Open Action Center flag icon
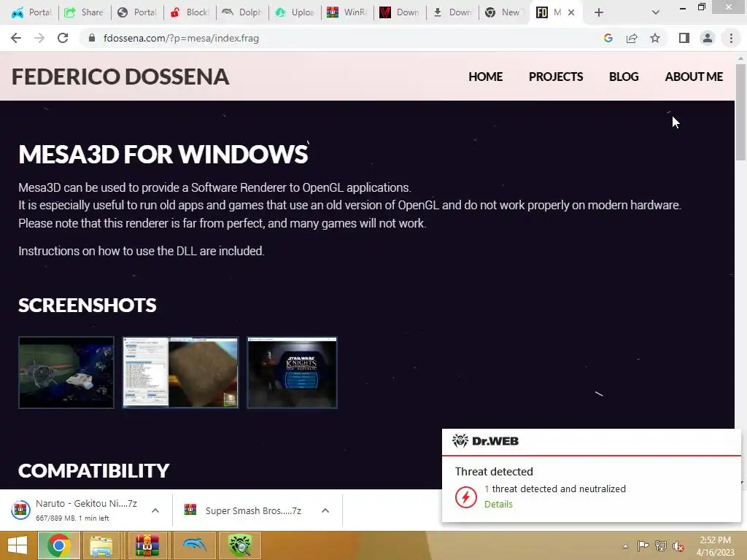 tap(643, 545)
